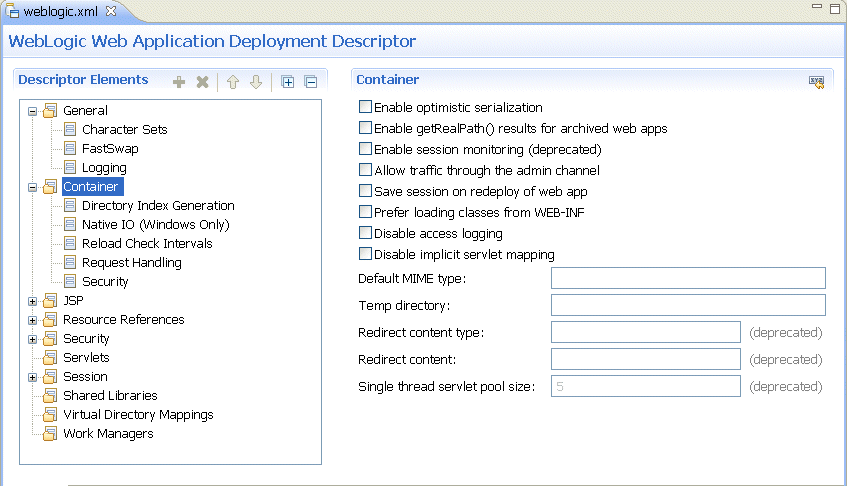This screenshot has height=486, width=847.
Task: Open Native IO (Windows Only) item
Action: tap(156, 225)
